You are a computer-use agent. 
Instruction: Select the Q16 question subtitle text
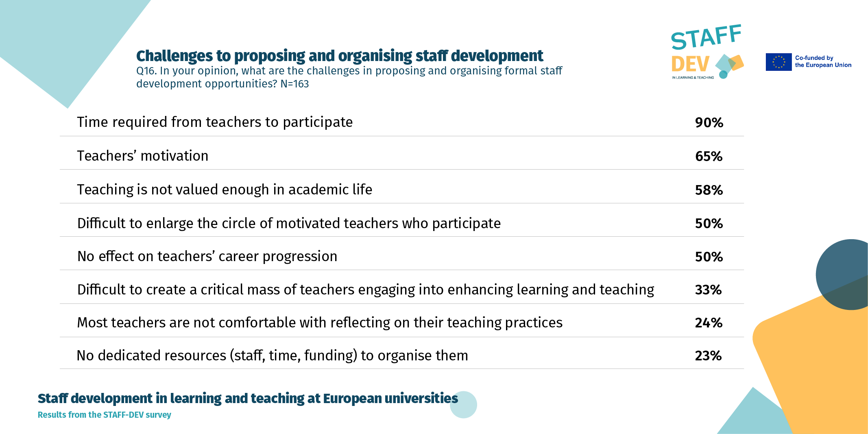(349, 77)
